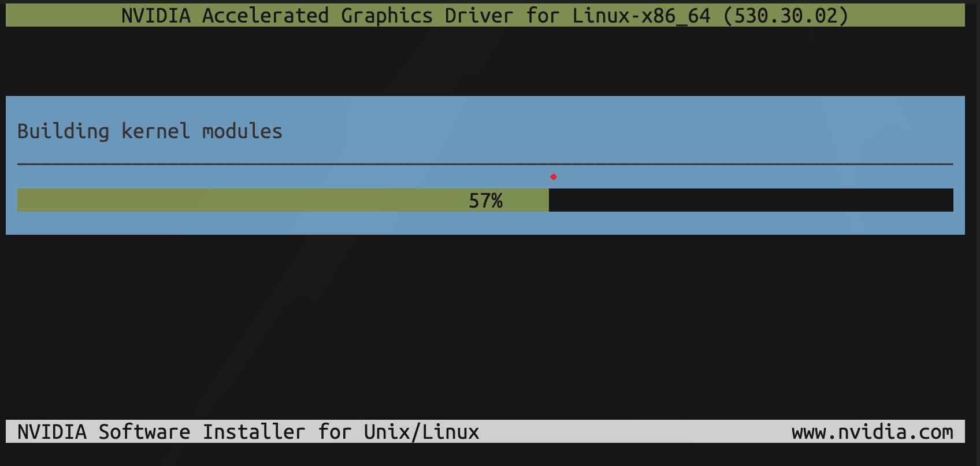Click the word "kernel" in dialog heading
The height and width of the screenshot is (466, 980).
click(x=155, y=131)
